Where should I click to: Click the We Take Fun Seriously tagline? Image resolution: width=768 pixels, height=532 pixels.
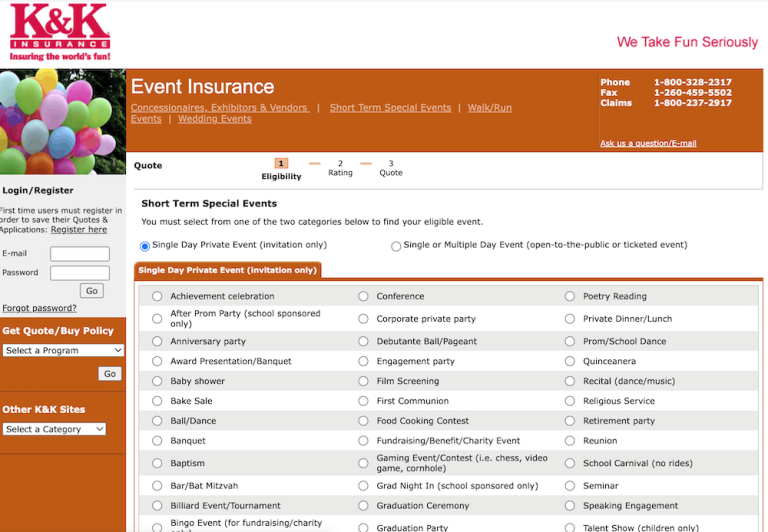point(687,42)
